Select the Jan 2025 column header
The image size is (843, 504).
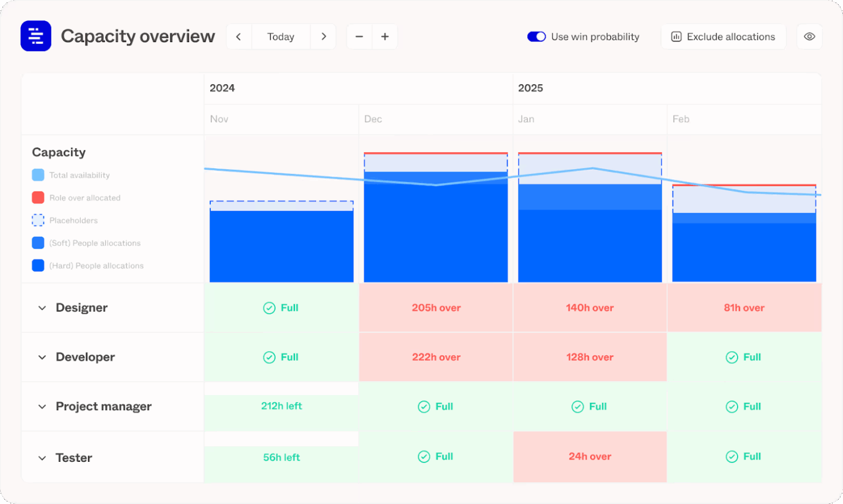click(590, 119)
